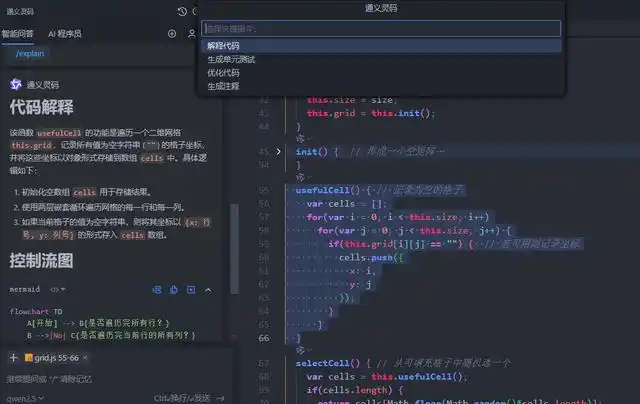Focus the chat message input box

(x=114, y=379)
